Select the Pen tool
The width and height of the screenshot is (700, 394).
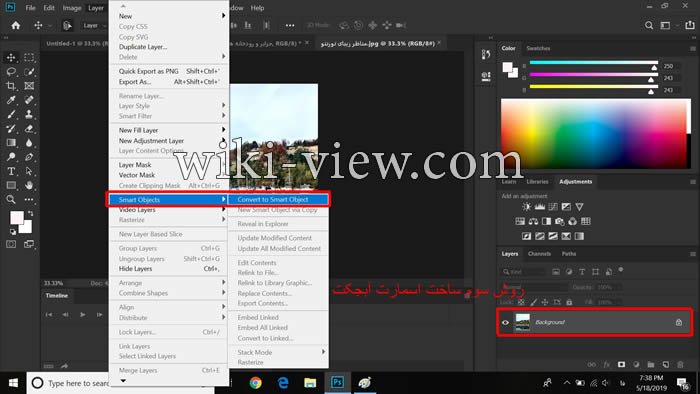click(x=29, y=157)
